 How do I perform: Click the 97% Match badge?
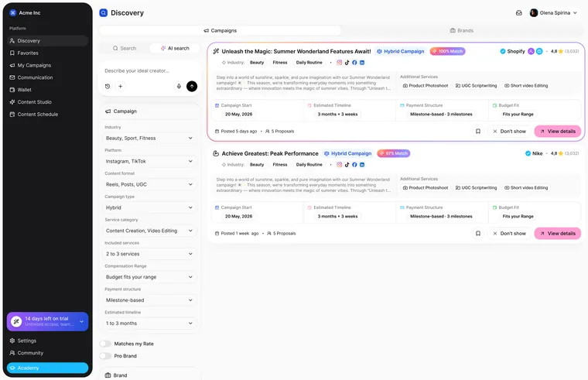[393, 153]
